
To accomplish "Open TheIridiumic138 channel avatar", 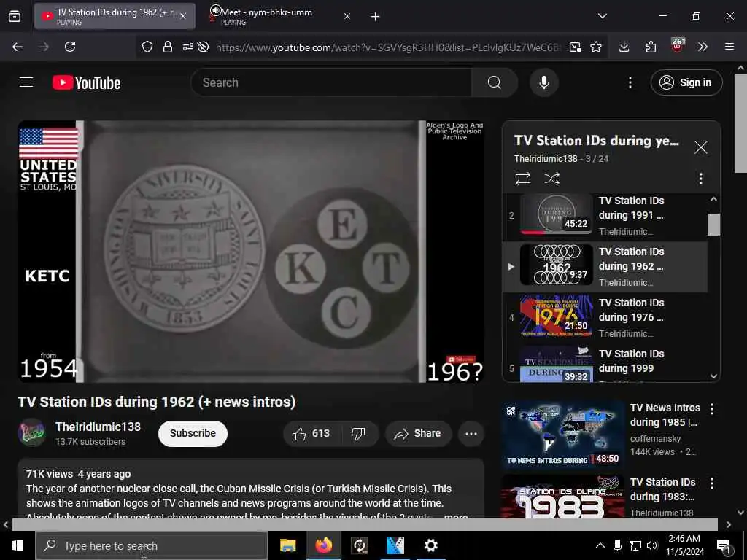I will (x=31, y=432).
